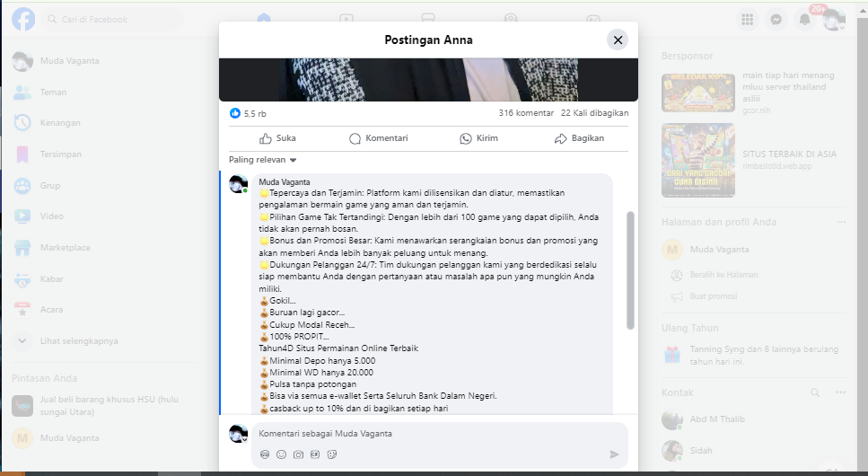View the 316 komentar count
This screenshot has width=868, height=476.
click(526, 113)
